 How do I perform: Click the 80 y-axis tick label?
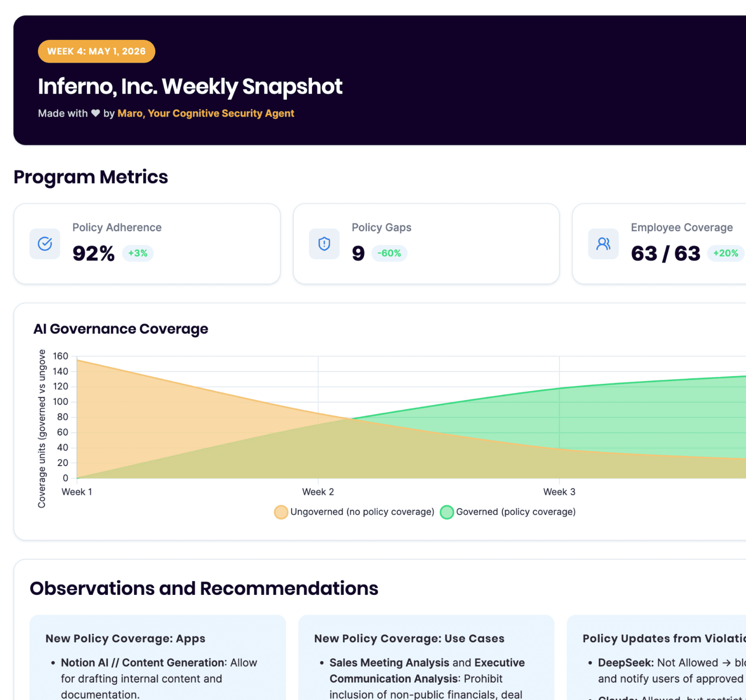(63, 417)
